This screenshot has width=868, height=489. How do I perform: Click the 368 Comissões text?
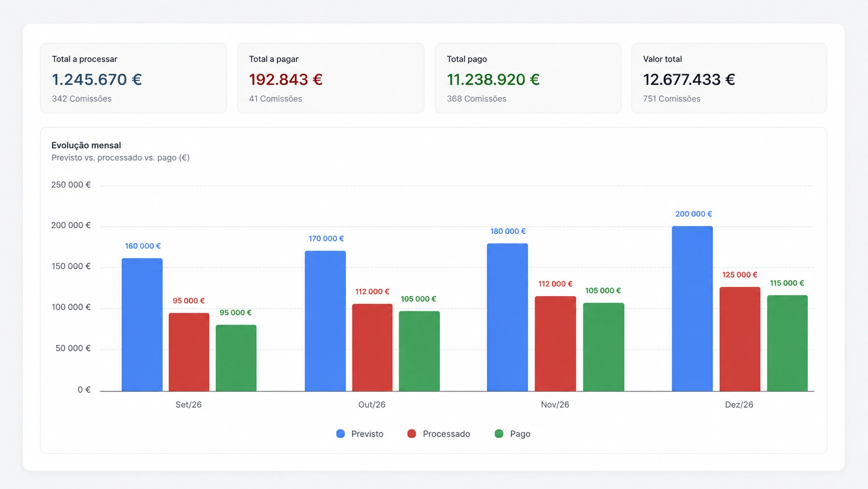pyautogui.click(x=477, y=99)
